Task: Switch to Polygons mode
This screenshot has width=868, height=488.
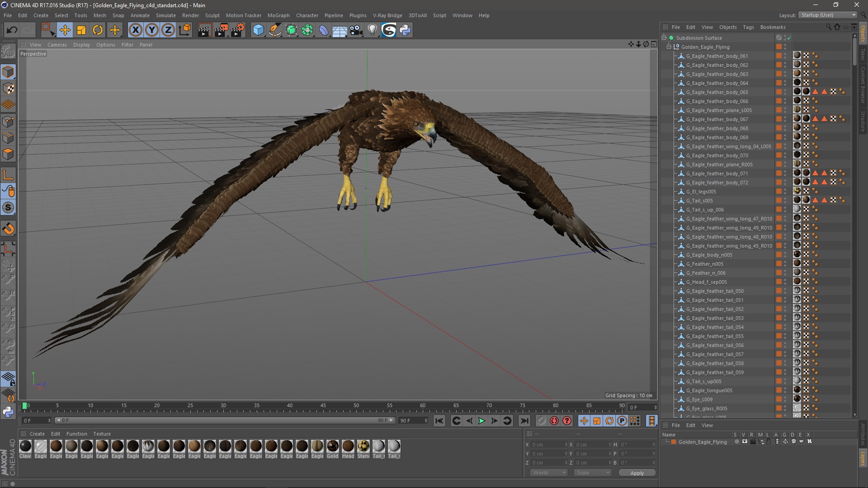Action: click(x=8, y=155)
